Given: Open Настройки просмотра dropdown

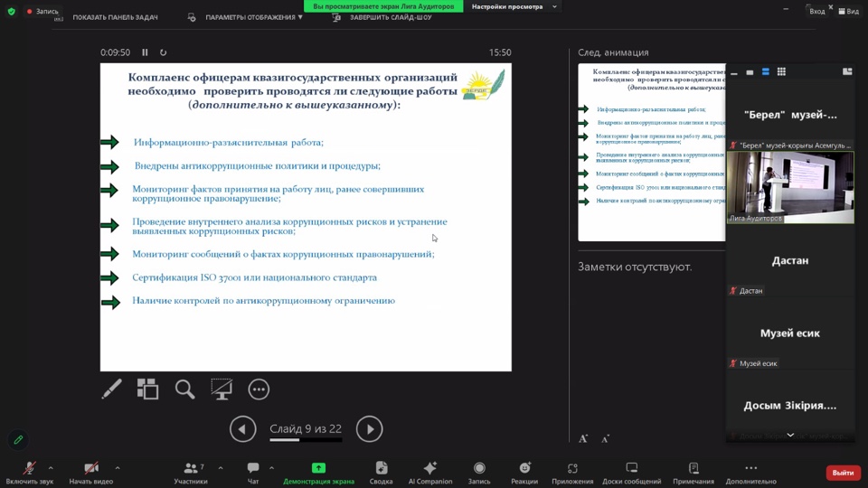Looking at the screenshot, I should (514, 6).
